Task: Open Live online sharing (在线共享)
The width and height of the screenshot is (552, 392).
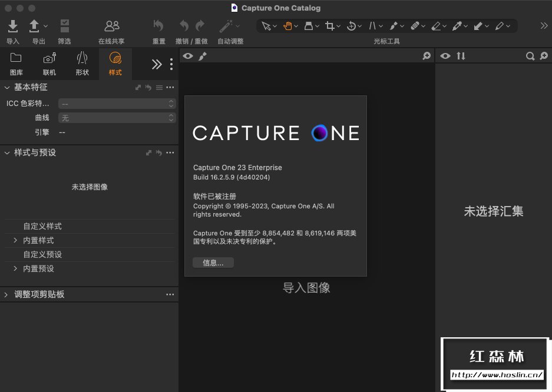Action: pyautogui.click(x=111, y=26)
